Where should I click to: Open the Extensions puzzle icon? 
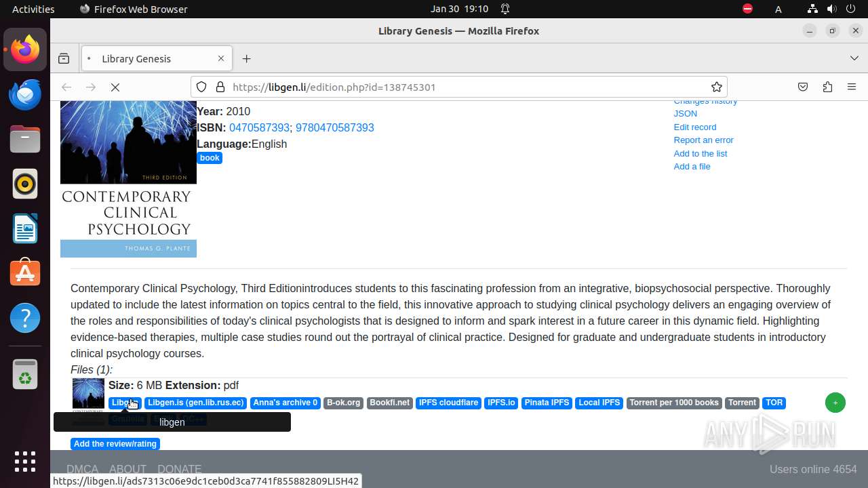coord(827,87)
